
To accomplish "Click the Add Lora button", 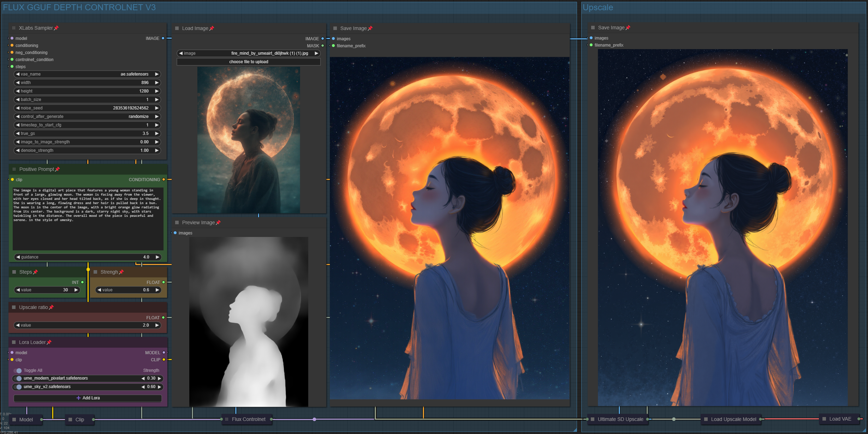I will click(x=88, y=398).
